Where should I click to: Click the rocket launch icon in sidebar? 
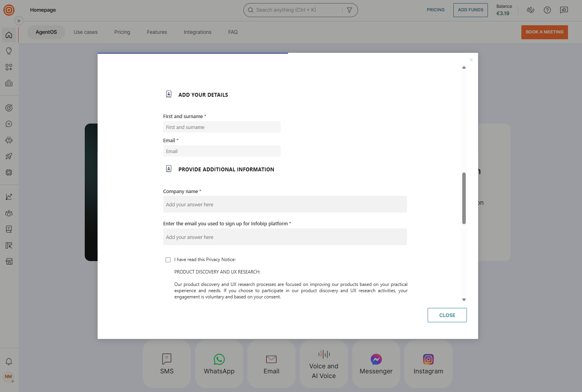click(9, 156)
